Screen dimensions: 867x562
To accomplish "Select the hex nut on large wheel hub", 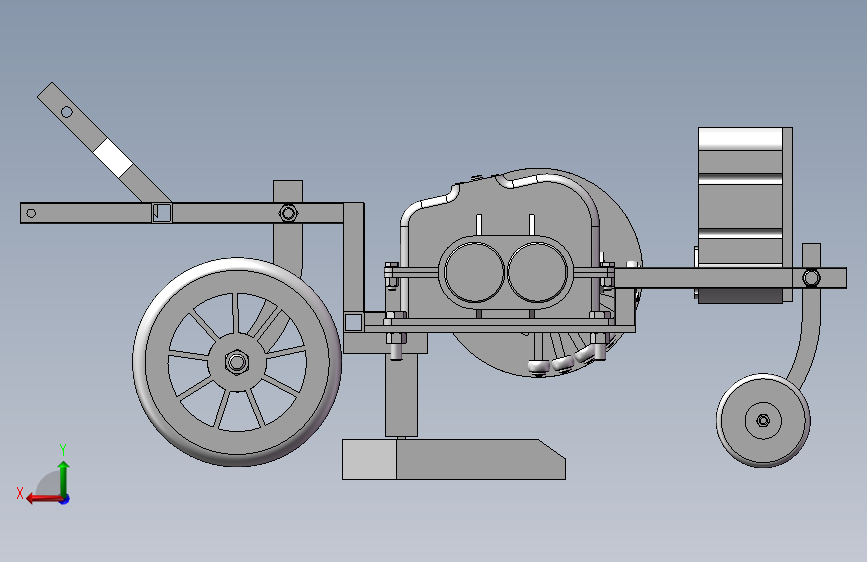I will point(237,362).
